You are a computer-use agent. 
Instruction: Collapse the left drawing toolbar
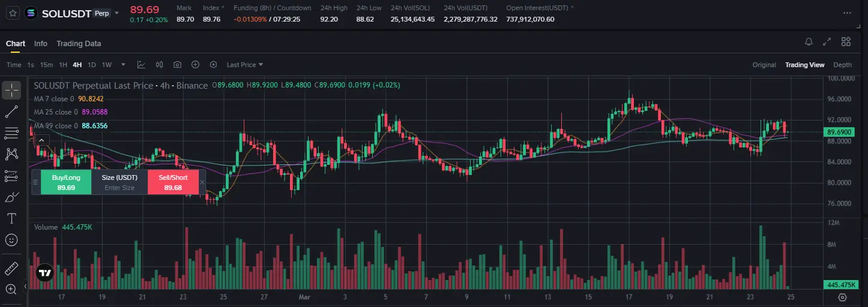coord(25,287)
